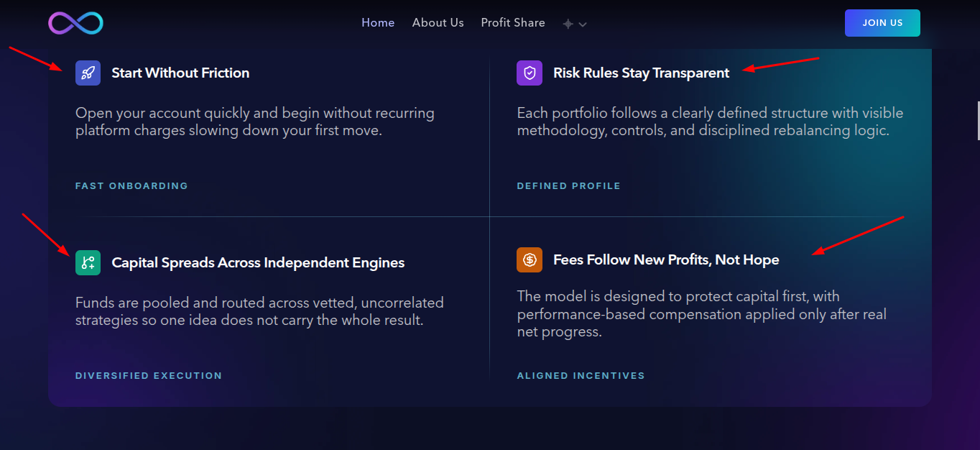Click the branch icon beside Capital Spreads
The width and height of the screenshot is (980, 450).
(88, 262)
